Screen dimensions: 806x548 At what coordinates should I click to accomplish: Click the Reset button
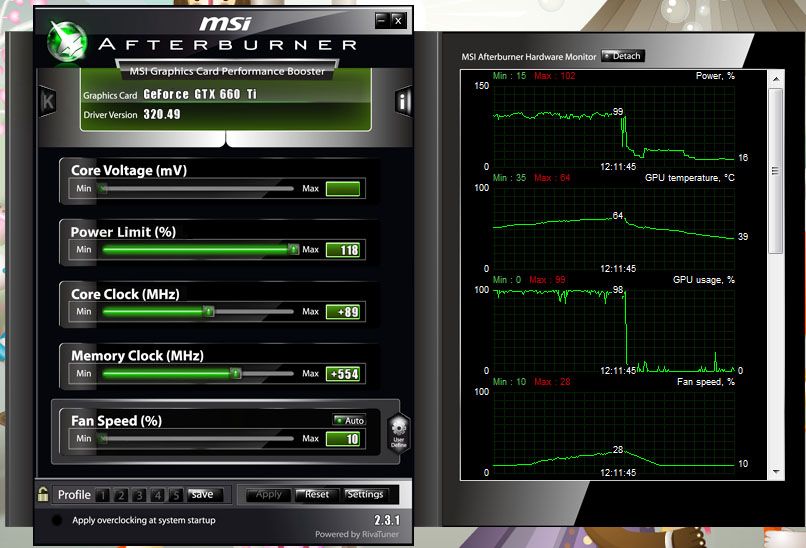[316, 494]
